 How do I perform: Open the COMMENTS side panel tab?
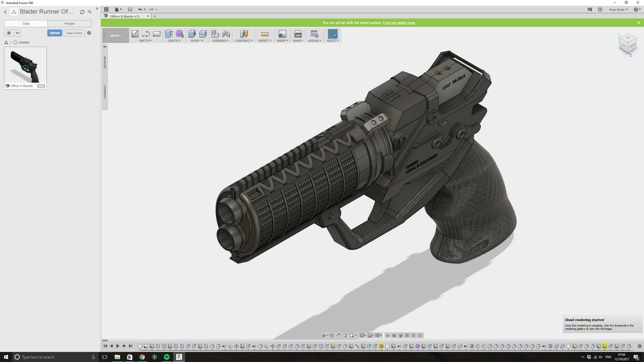[x=105, y=92]
